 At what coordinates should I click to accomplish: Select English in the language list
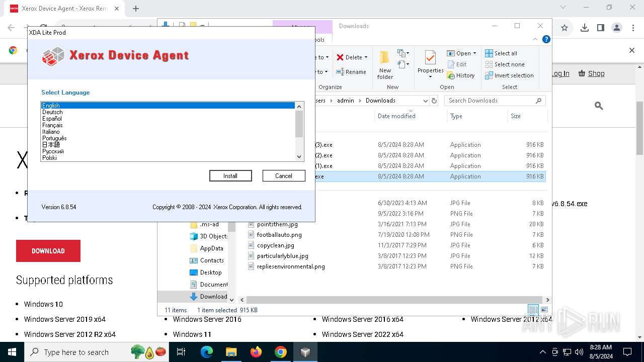pyautogui.click(x=168, y=106)
